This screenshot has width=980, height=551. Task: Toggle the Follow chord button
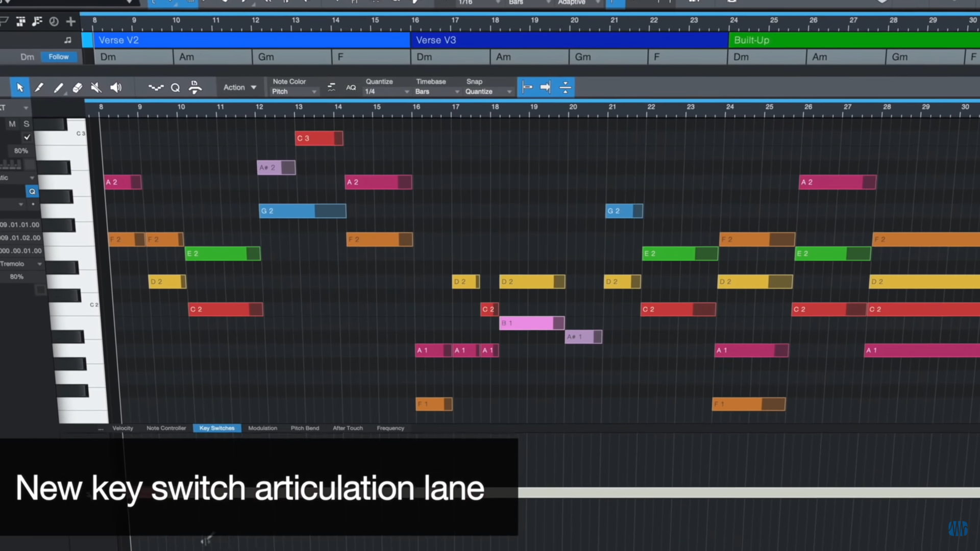click(x=58, y=57)
